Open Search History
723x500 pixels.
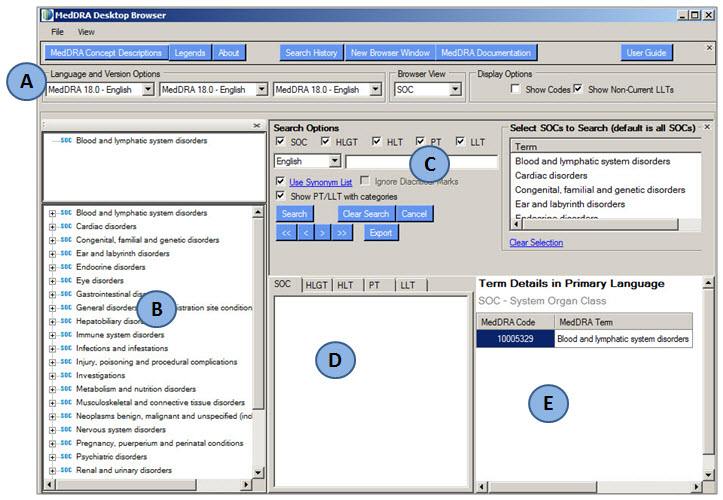[311, 53]
